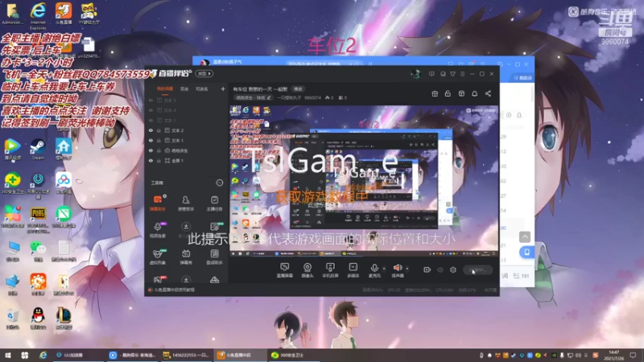
Task: Add a 摄像头 camera source
Action: click(x=308, y=270)
